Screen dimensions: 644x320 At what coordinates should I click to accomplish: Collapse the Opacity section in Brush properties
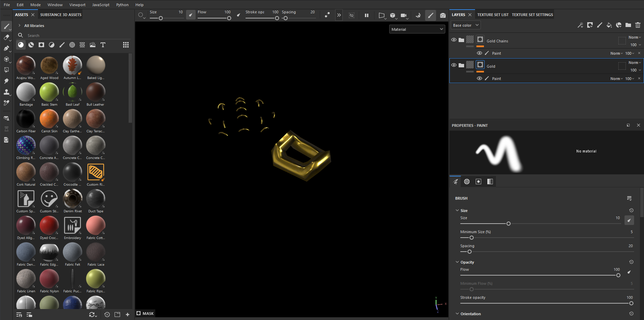(x=457, y=262)
